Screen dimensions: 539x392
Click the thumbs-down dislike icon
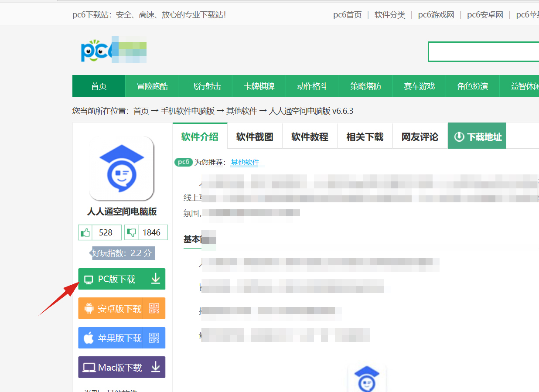point(131,232)
